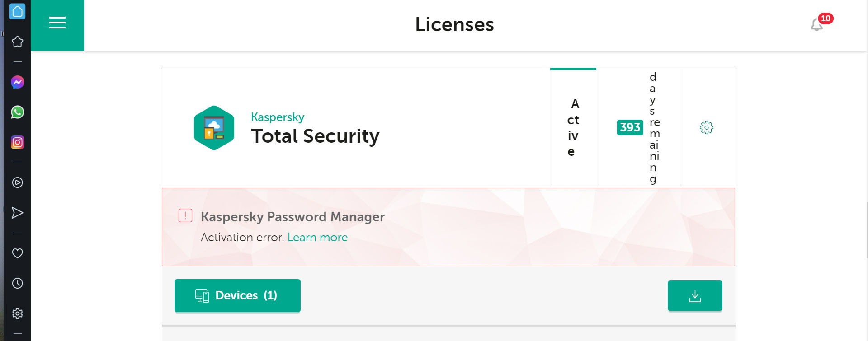Click the download button

coord(694,296)
